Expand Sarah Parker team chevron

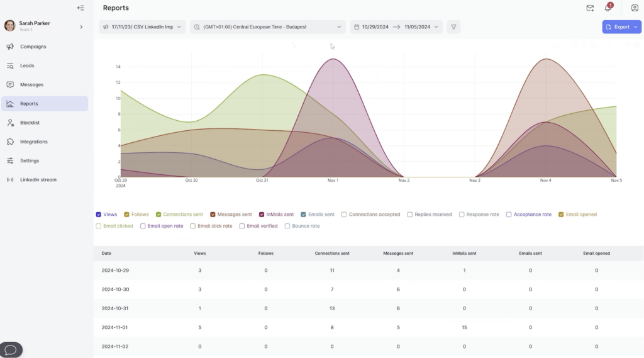tap(81, 27)
